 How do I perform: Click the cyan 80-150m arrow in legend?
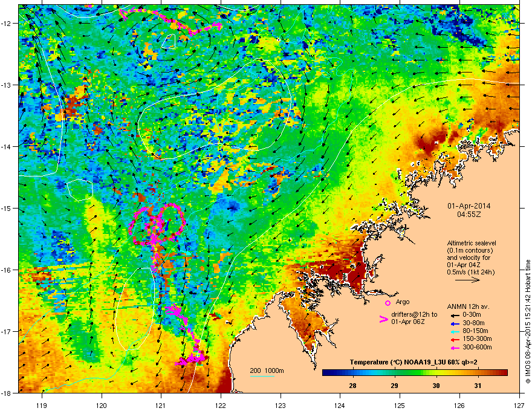tap(454, 331)
